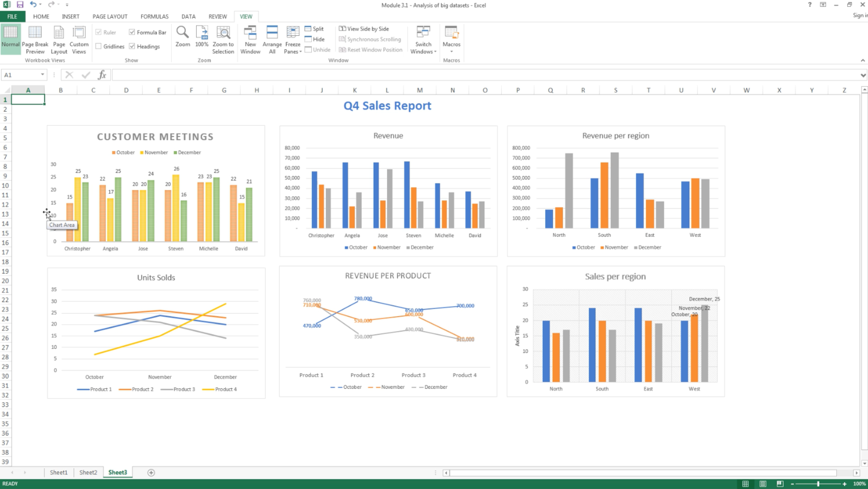Viewport: 868px width, 489px height.
Task: Click Zoom to Selection
Action: tap(223, 39)
